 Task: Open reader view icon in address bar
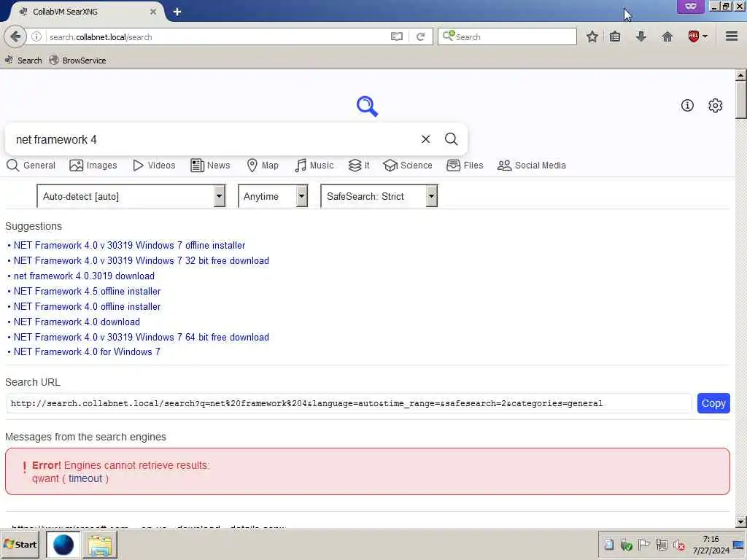coord(396,36)
